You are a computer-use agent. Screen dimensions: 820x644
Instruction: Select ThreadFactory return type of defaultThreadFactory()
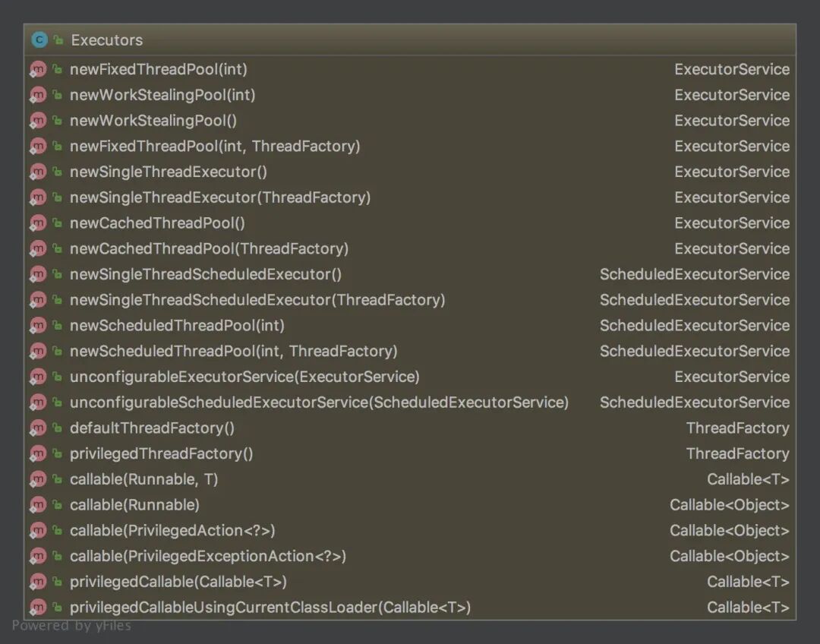point(737,428)
